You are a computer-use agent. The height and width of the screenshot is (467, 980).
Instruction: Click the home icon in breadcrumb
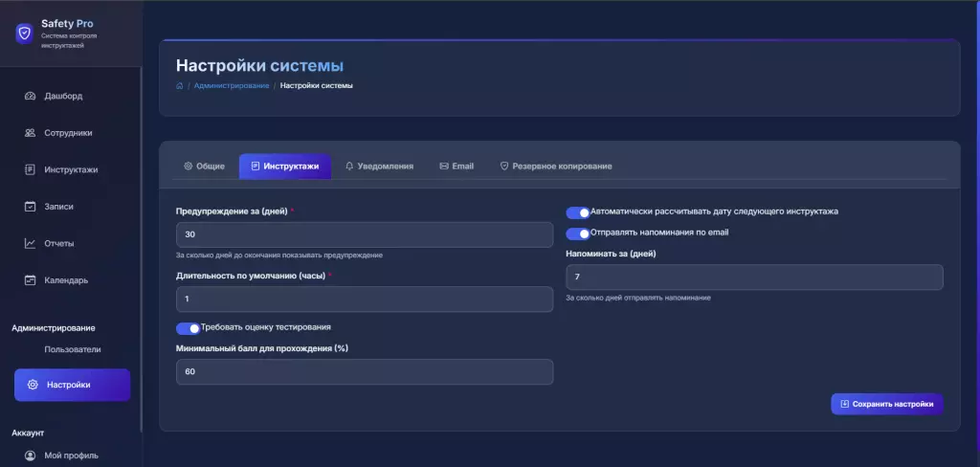(180, 86)
